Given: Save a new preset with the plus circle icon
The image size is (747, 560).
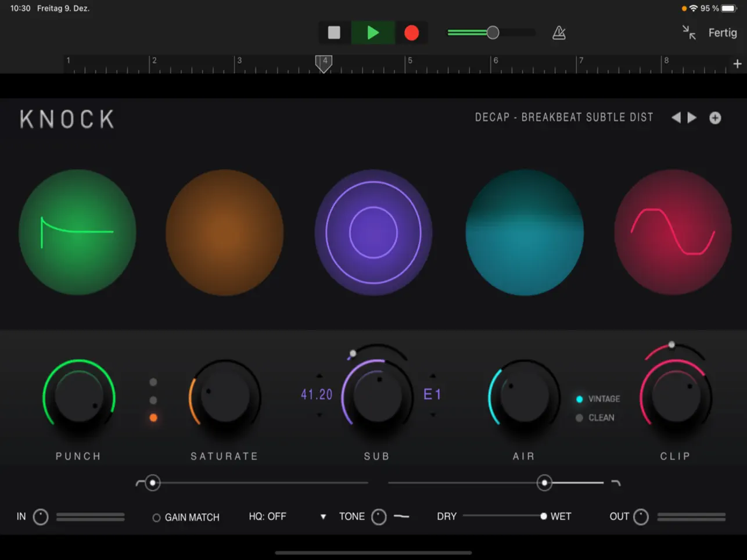Looking at the screenshot, I should tap(715, 118).
